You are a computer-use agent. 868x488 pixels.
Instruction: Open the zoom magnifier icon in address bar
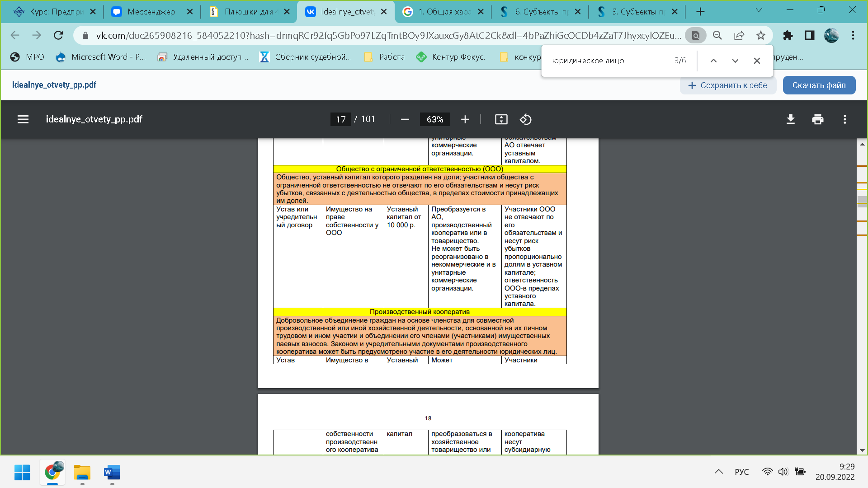coord(717,35)
